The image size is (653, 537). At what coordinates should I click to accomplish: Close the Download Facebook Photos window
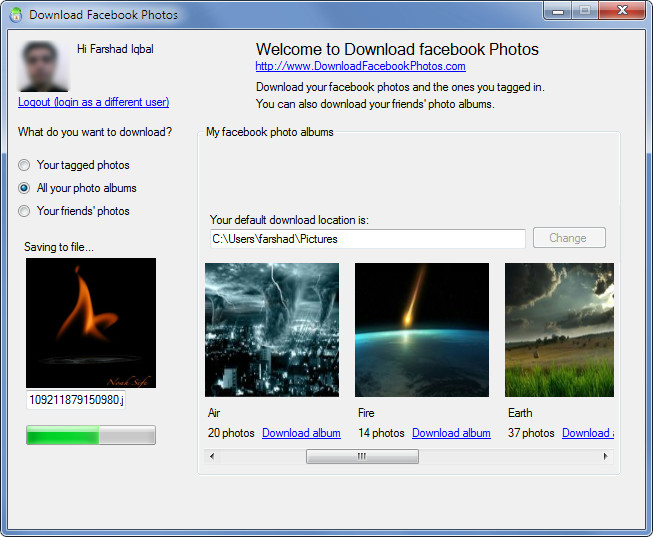click(622, 11)
